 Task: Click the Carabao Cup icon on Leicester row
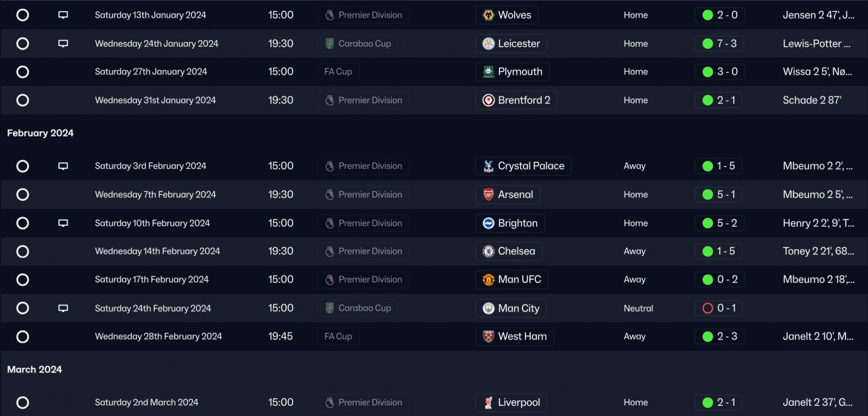330,43
